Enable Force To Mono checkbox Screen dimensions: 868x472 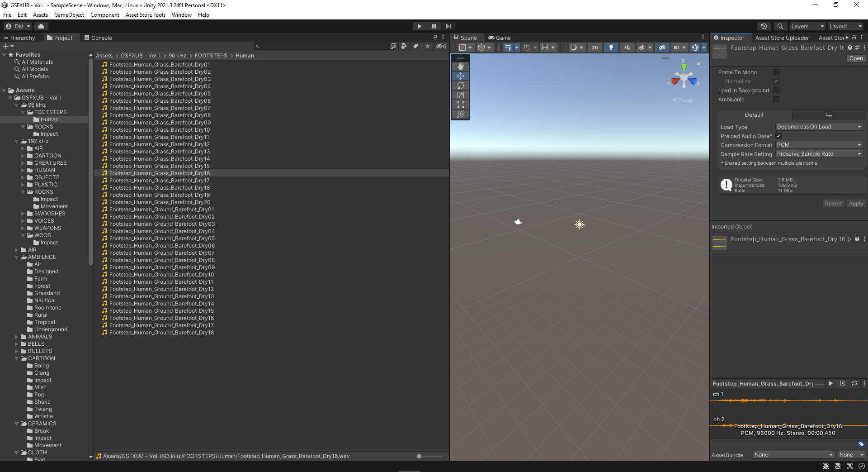(x=776, y=72)
